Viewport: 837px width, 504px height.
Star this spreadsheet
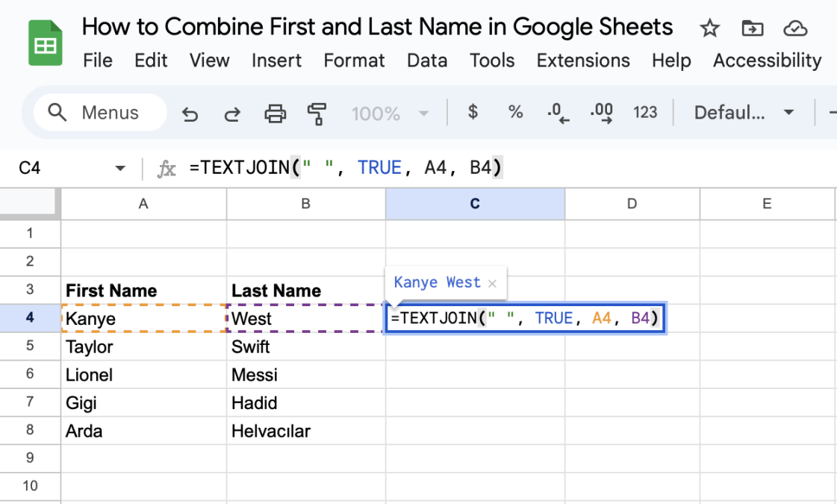[x=709, y=28]
